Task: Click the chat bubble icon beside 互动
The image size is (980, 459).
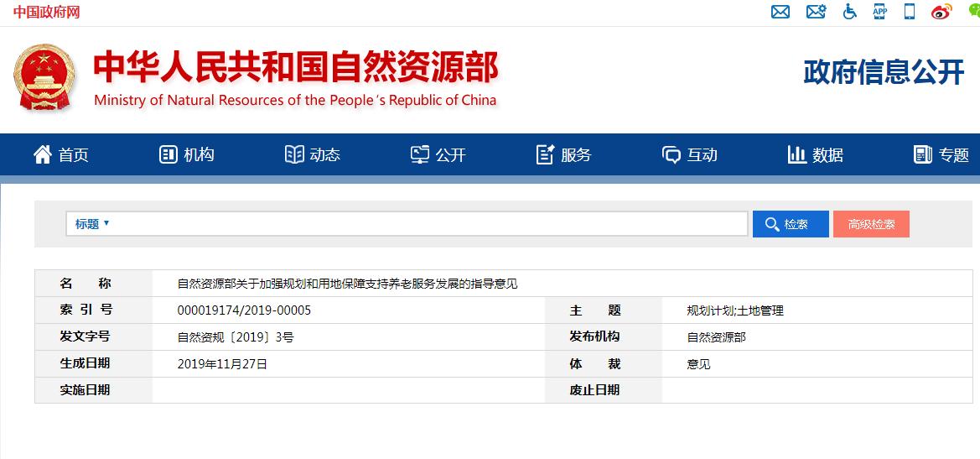Action: pos(671,154)
